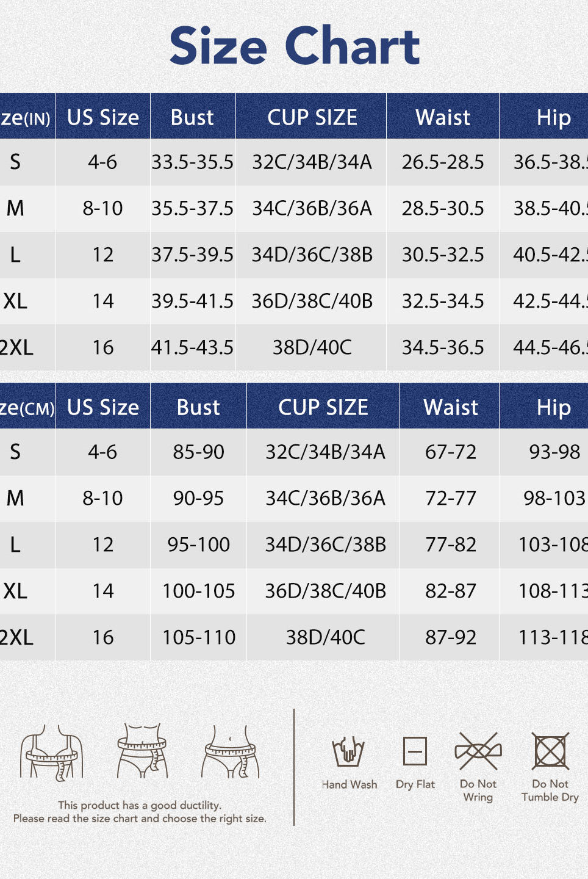Click the Size Chart title
The height and width of the screenshot is (879, 588).
[x=295, y=46]
